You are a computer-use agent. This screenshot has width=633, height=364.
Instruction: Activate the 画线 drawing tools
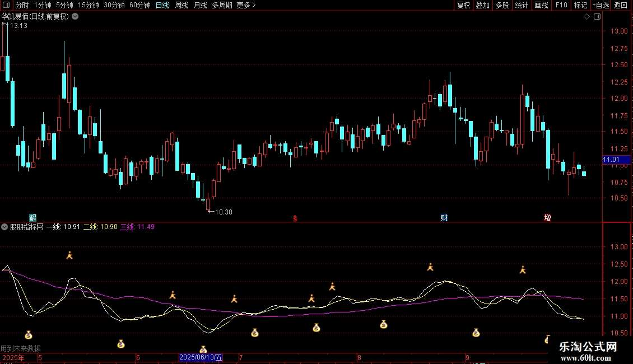541,5
